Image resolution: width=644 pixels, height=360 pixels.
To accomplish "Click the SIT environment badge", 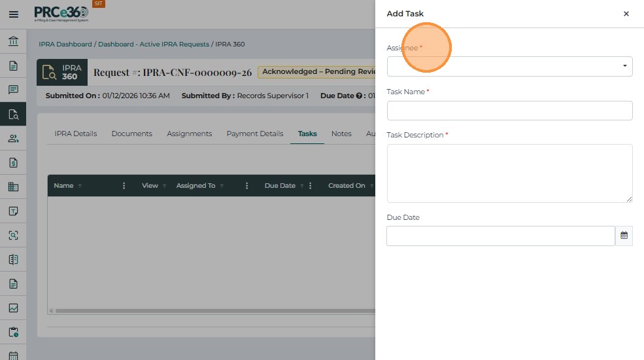I will pyautogui.click(x=99, y=4).
